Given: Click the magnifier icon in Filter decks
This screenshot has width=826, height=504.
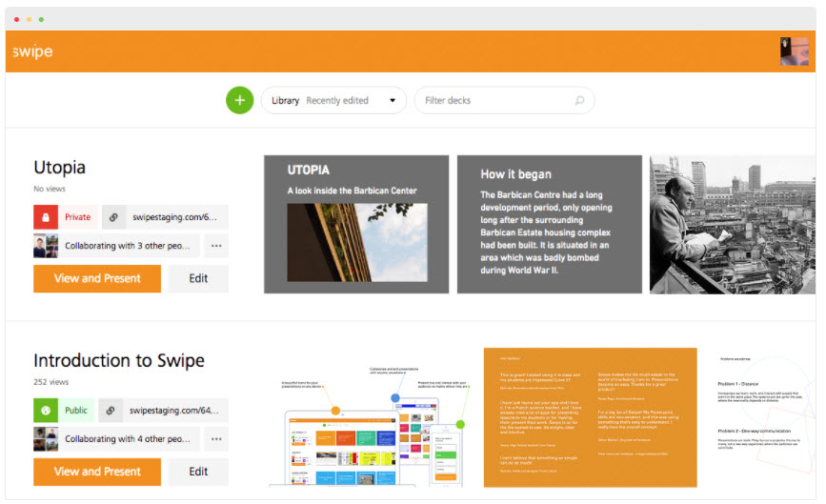Looking at the screenshot, I should [579, 100].
